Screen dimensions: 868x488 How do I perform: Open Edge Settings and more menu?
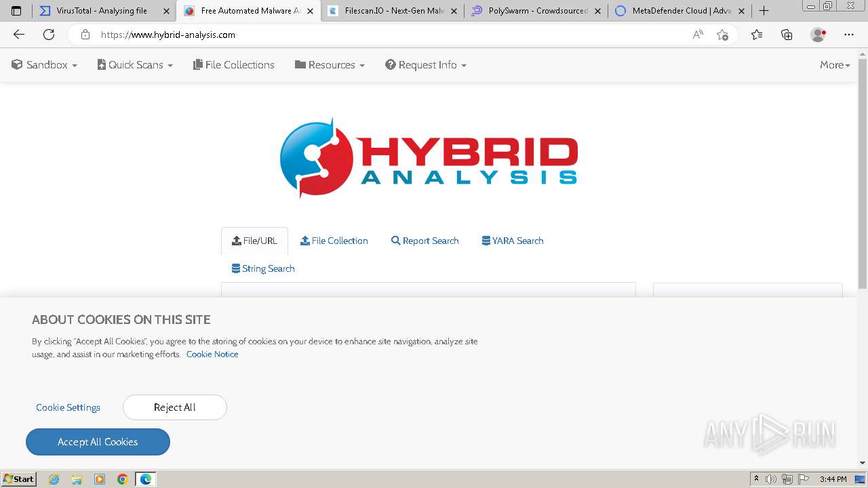[x=849, y=35]
